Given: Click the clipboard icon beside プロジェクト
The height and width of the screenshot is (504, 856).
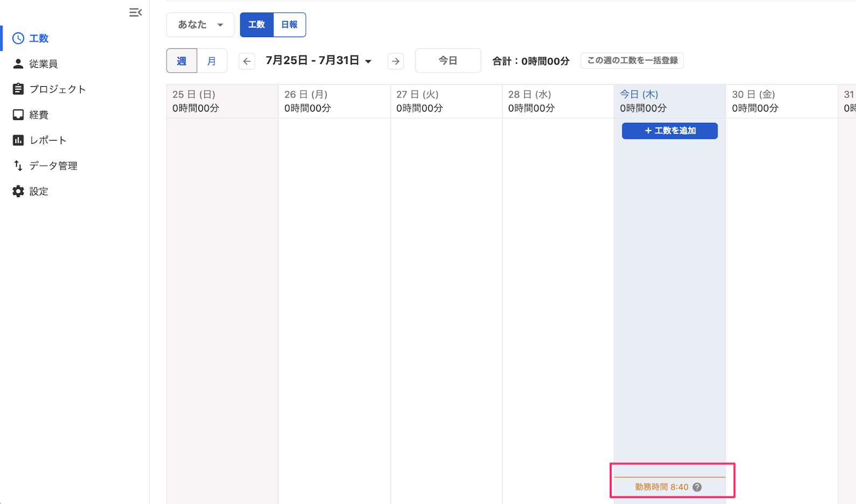Looking at the screenshot, I should point(18,89).
